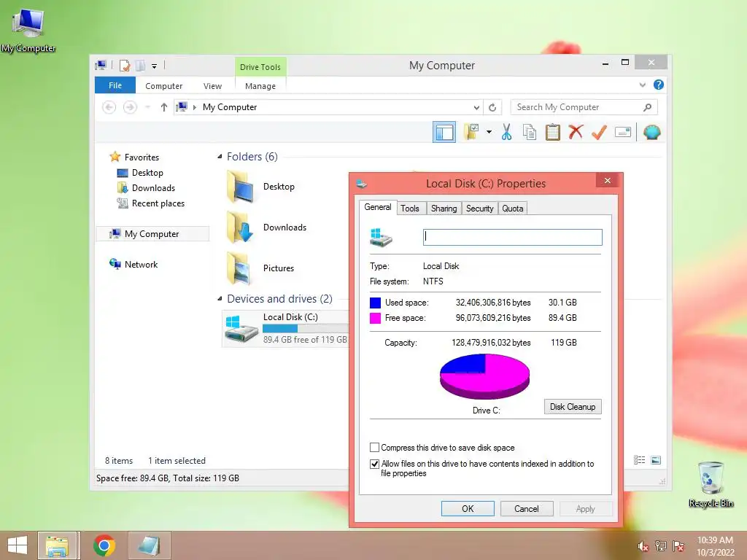Image resolution: width=747 pixels, height=560 pixels.
Task: Click the Help question mark icon
Action: 659,85
